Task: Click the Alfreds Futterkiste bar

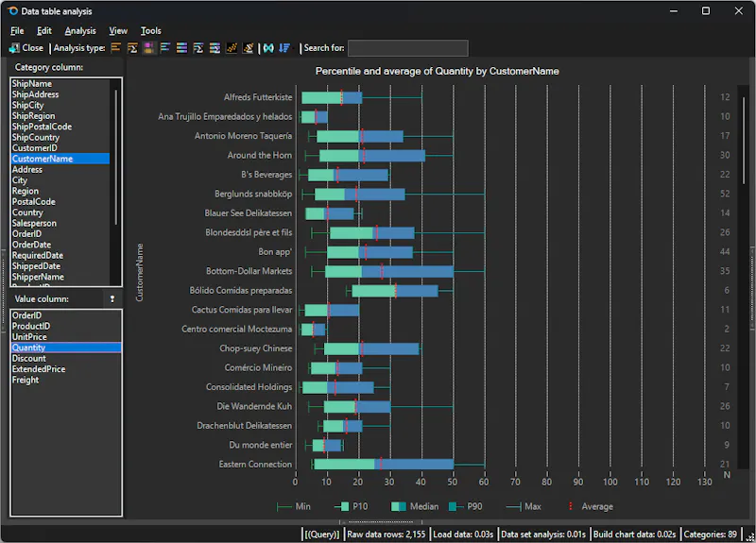Action: [332, 97]
